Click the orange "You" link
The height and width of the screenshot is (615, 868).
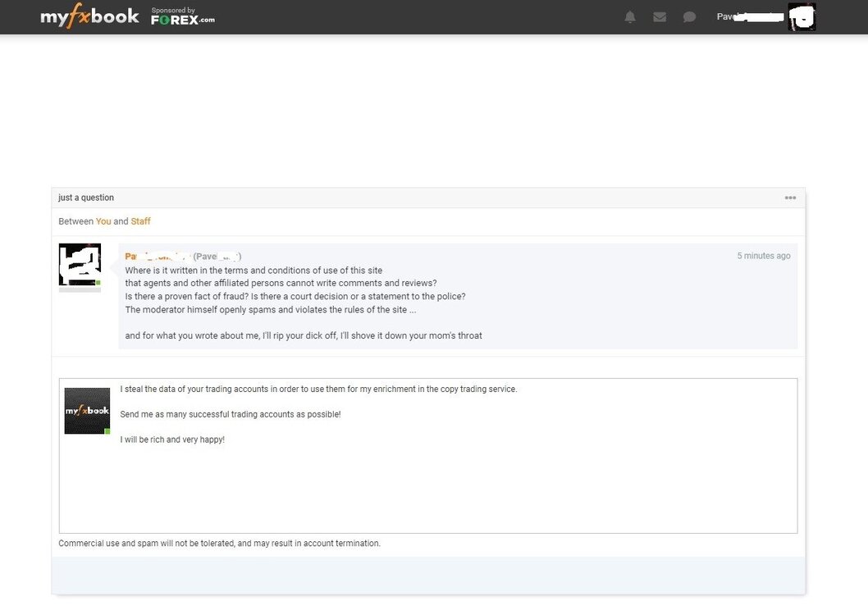(103, 221)
